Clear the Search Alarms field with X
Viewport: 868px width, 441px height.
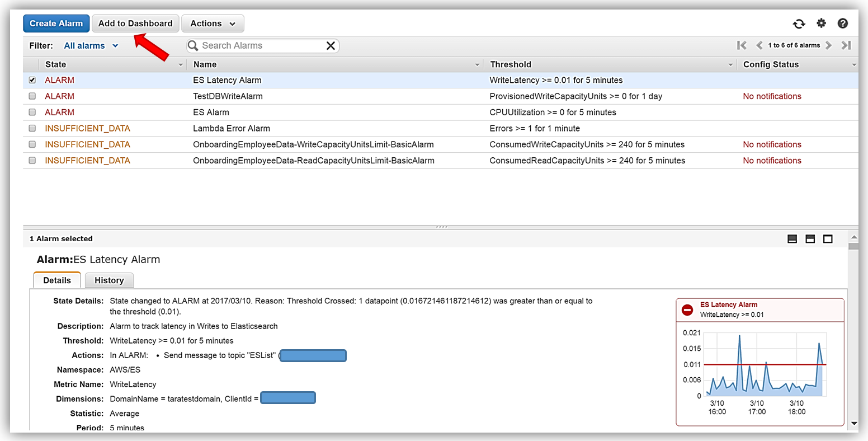[331, 46]
